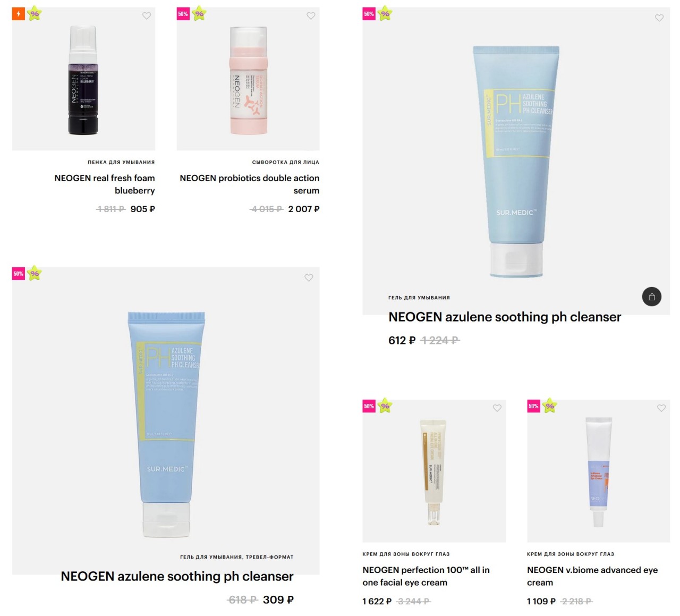Toggle wishlist heart on probiotics double action serum

click(311, 16)
